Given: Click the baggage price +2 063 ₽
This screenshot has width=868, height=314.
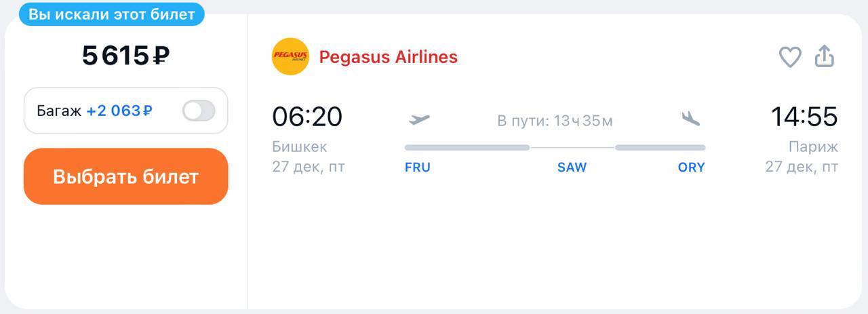Looking at the screenshot, I should pyautogui.click(x=119, y=111).
